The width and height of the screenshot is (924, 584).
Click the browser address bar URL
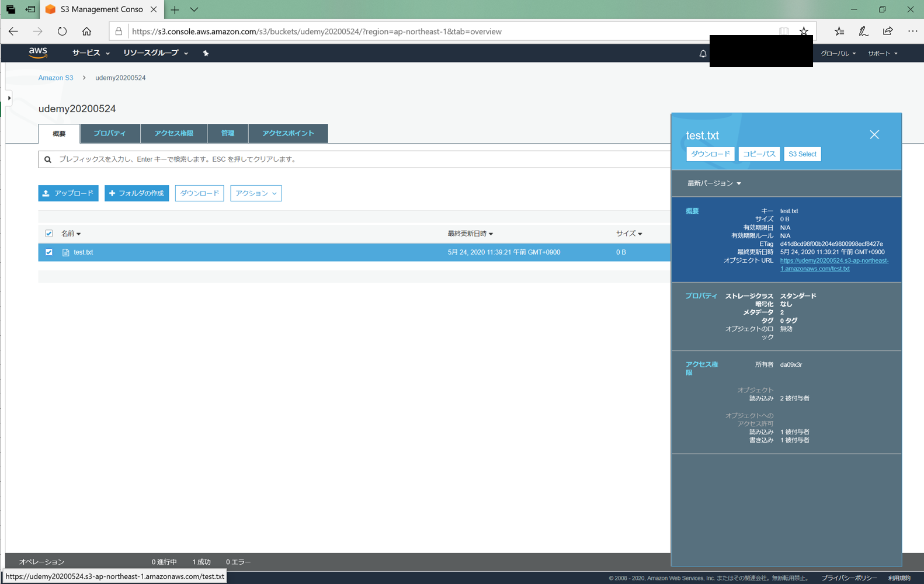click(x=317, y=32)
